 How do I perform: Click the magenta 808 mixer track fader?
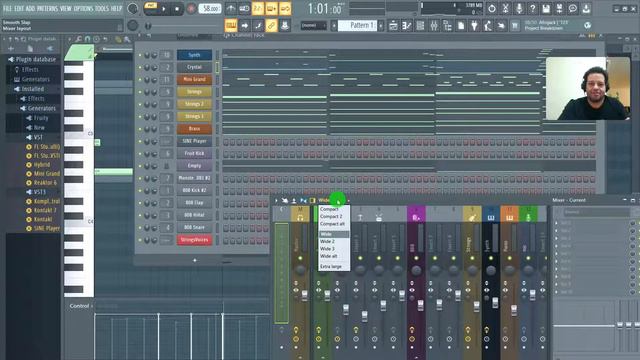[420, 305]
